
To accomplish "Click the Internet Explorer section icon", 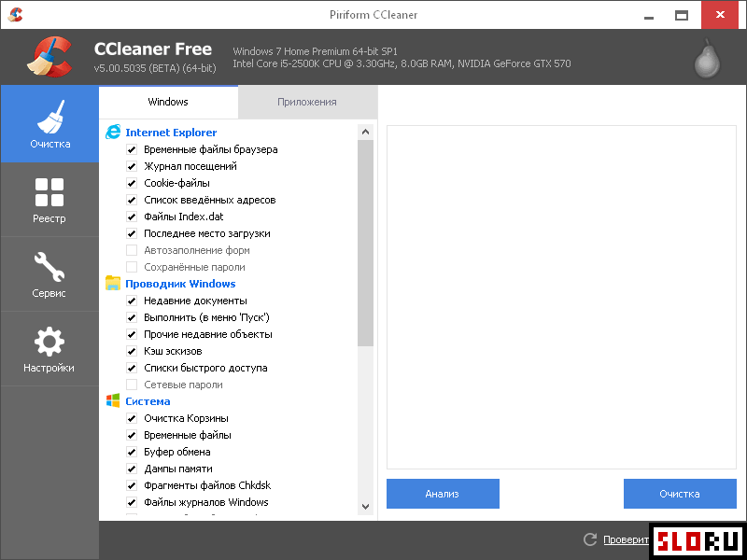I will [115, 132].
